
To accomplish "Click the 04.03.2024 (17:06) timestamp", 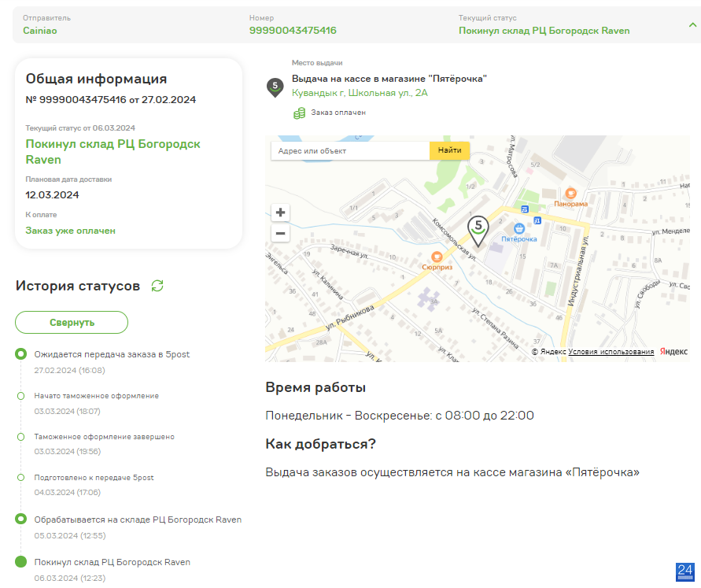I will pyautogui.click(x=68, y=492).
